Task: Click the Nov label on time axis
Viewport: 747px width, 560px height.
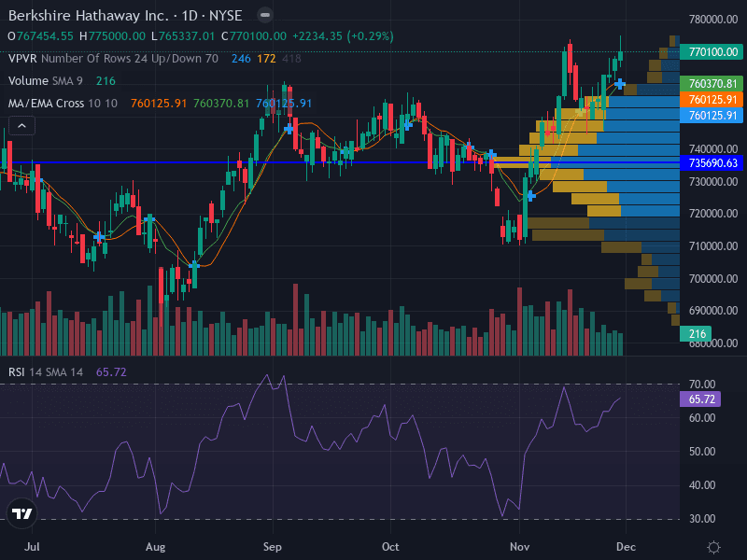Action: (x=519, y=547)
